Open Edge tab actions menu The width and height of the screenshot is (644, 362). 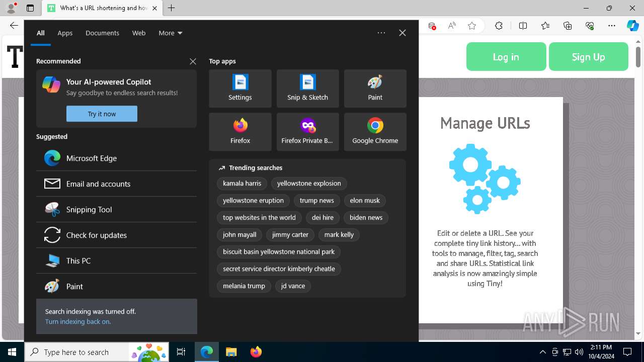[x=30, y=8]
